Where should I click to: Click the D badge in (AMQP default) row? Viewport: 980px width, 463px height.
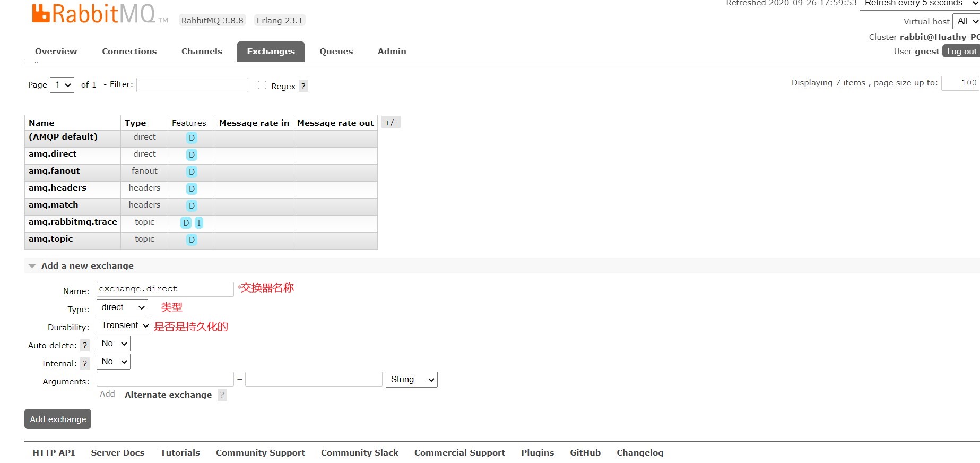coord(192,138)
